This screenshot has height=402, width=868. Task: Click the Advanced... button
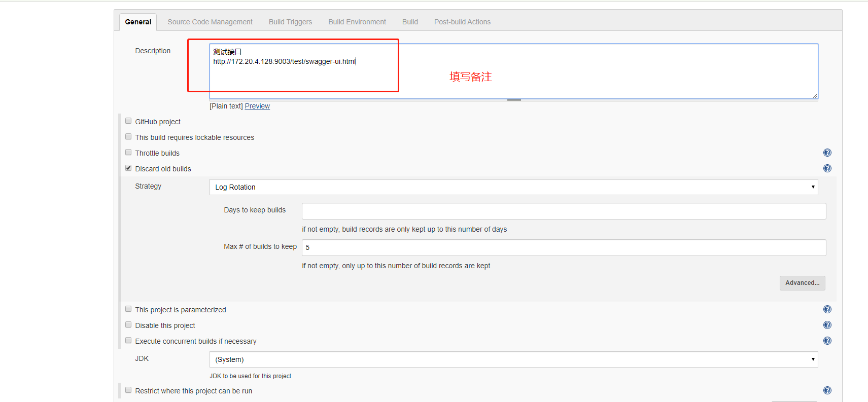click(802, 283)
